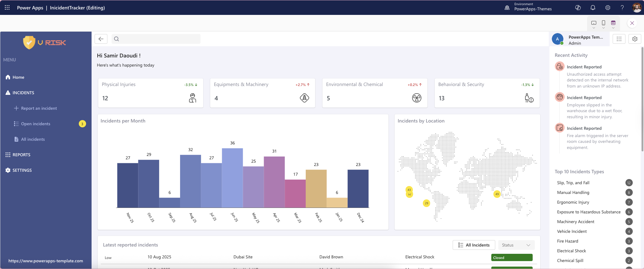Expand the phone preview device chevron
The image size is (644, 269).
(604, 28)
